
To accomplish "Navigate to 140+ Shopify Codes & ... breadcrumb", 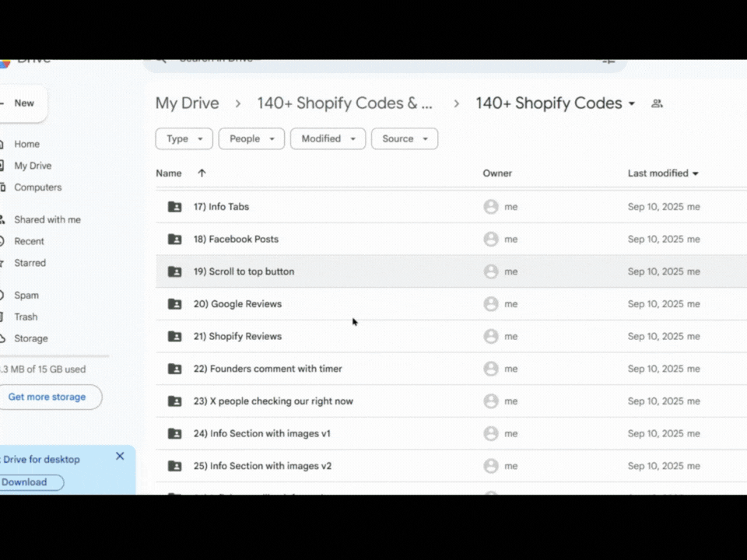I will pyautogui.click(x=345, y=103).
